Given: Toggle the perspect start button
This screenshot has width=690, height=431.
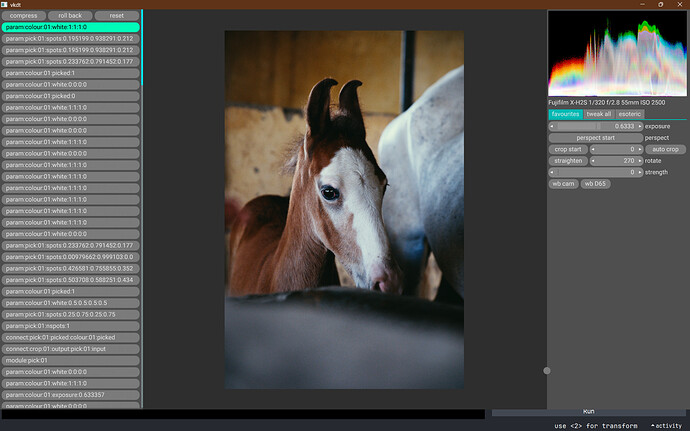Looking at the screenshot, I should tap(595, 137).
